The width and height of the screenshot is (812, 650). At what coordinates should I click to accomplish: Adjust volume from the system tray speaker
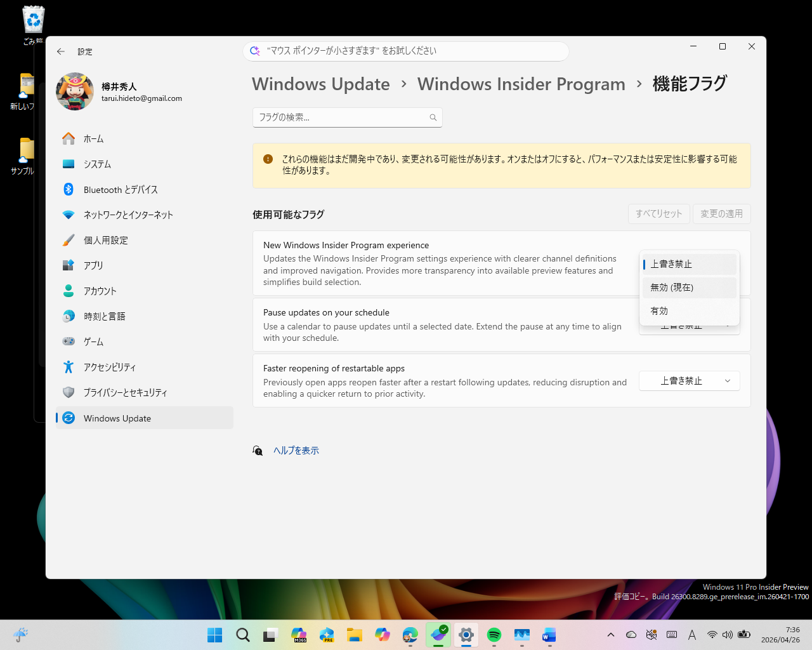[726, 635]
